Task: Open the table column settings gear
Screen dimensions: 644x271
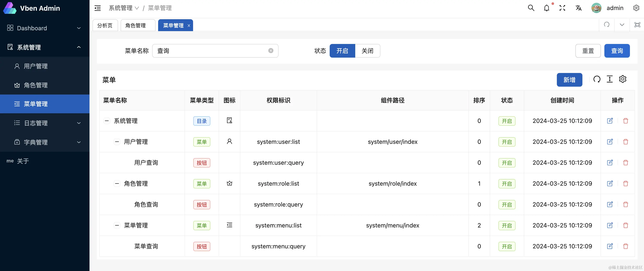Action: [x=622, y=79]
